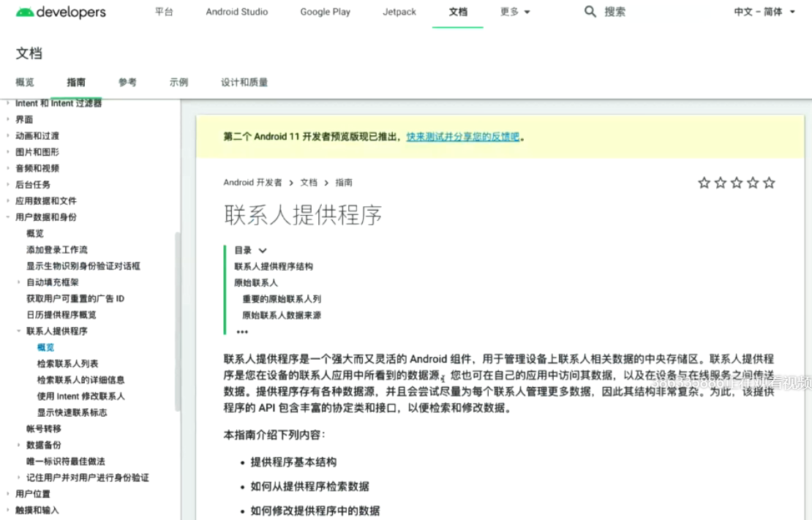Click the 文档 breadcrumb link
Screen dimensions: 812x520
pyautogui.click(x=309, y=182)
